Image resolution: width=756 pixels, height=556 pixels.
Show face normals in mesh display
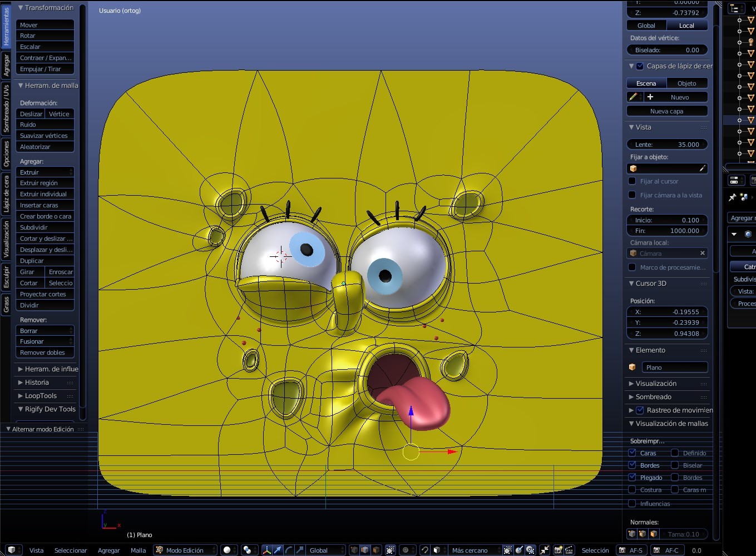[x=653, y=534]
